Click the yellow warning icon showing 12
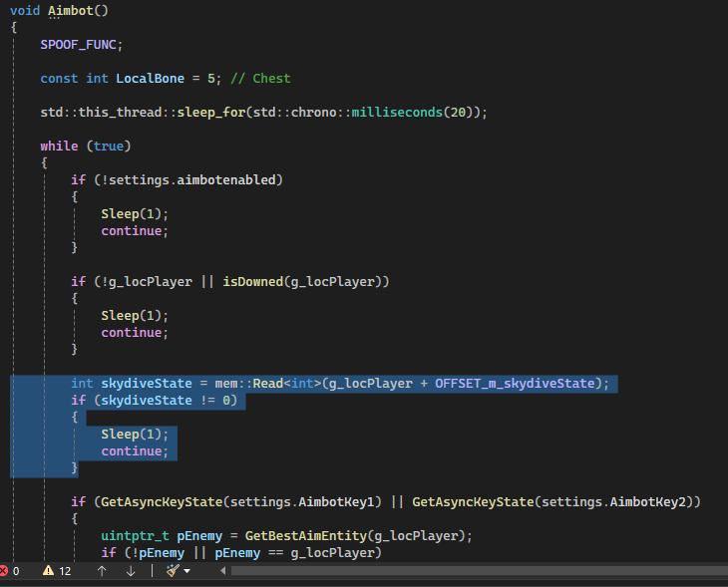The image size is (728, 587). [48, 571]
